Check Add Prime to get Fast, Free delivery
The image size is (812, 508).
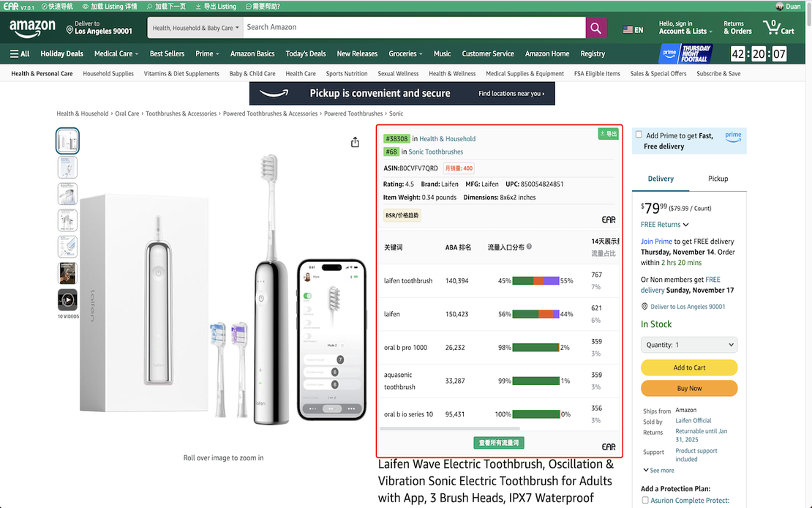(639, 134)
